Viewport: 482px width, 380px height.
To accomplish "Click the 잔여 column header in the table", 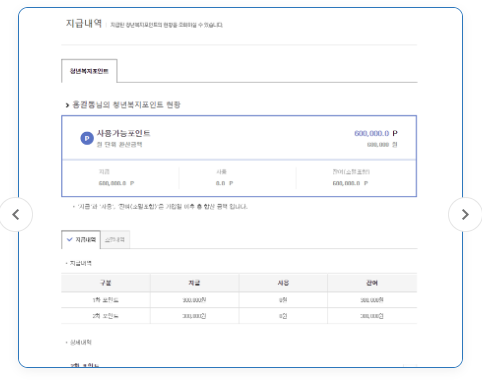I will coord(372,283).
